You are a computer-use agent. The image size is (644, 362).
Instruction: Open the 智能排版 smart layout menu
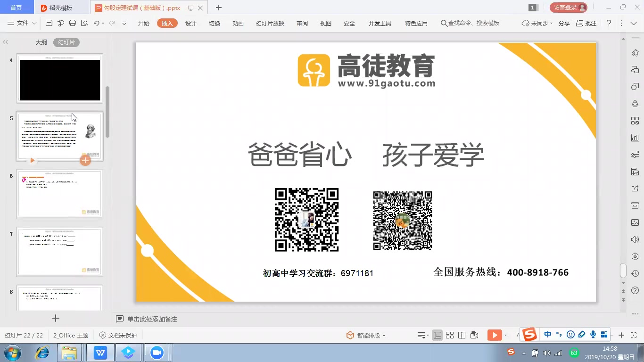366,335
